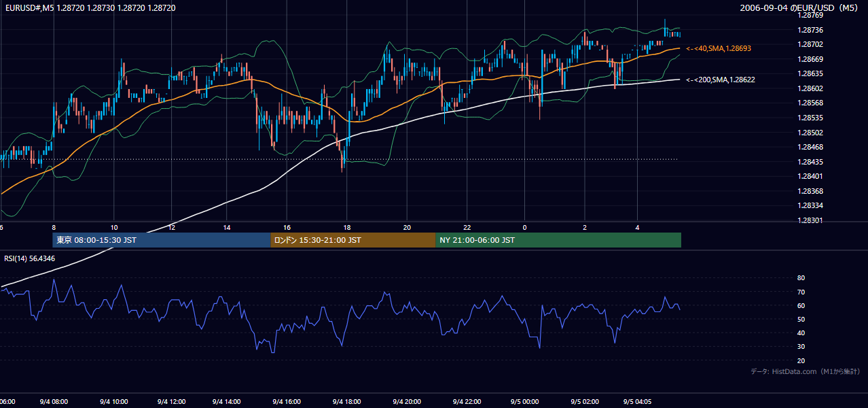Click RSI scale value 60
The width and height of the screenshot is (868, 408).
[x=801, y=305]
